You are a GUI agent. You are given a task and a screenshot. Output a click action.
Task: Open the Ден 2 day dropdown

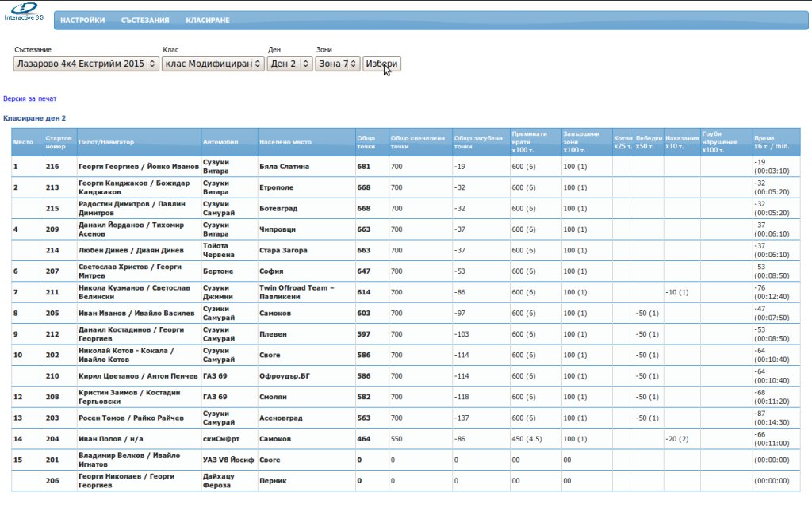289,63
